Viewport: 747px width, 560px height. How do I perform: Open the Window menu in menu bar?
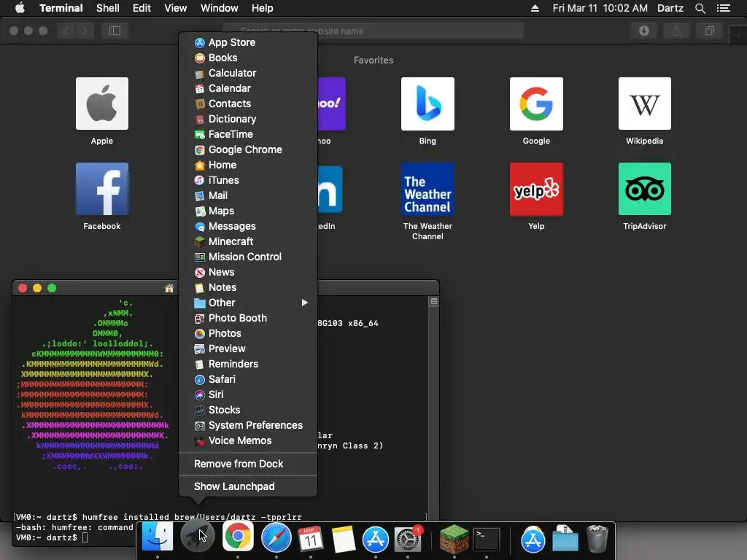tap(219, 8)
